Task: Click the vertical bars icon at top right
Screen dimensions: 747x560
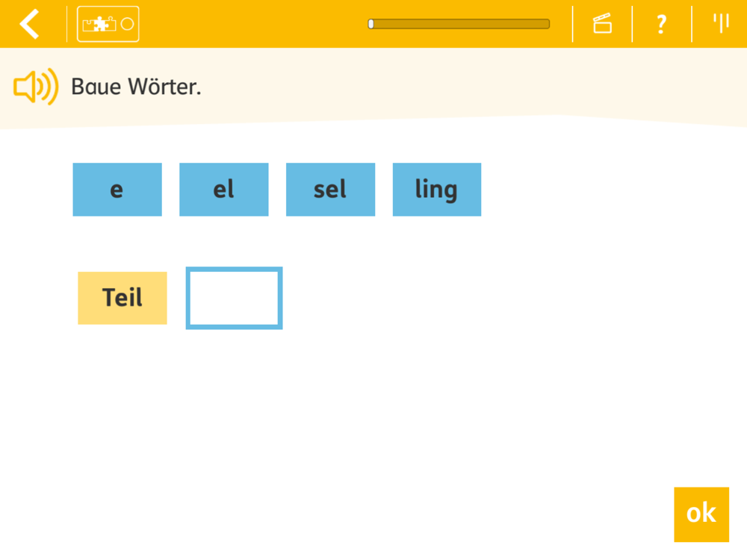Action: [721, 23]
